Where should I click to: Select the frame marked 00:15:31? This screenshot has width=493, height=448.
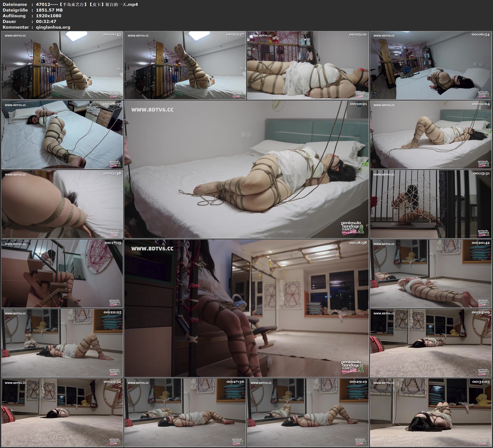(431, 204)
